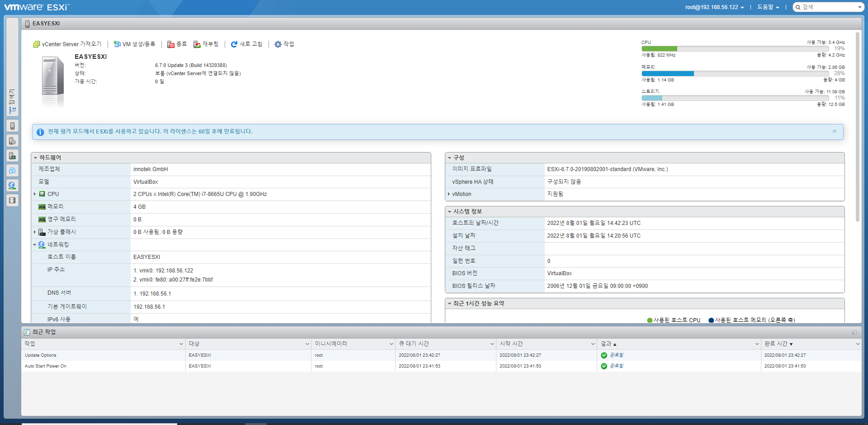Click the 재부팅 button label
Viewport: 868px width, 425px height.
point(210,44)
